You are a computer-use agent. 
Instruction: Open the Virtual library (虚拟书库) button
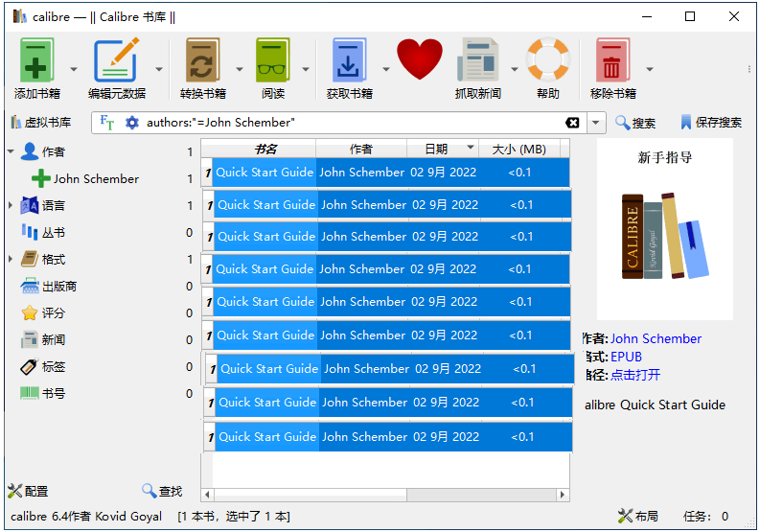41,123
